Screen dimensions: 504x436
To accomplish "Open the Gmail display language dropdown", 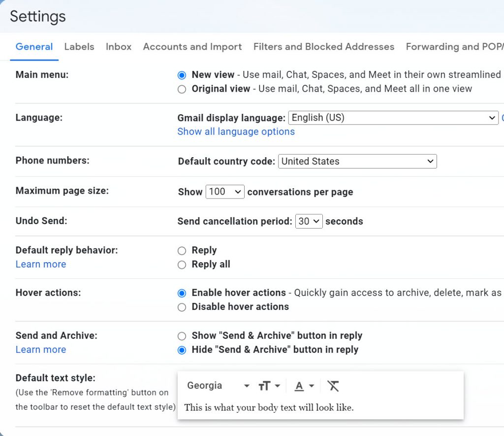I will pyautogui.click(x=393, y=118).
